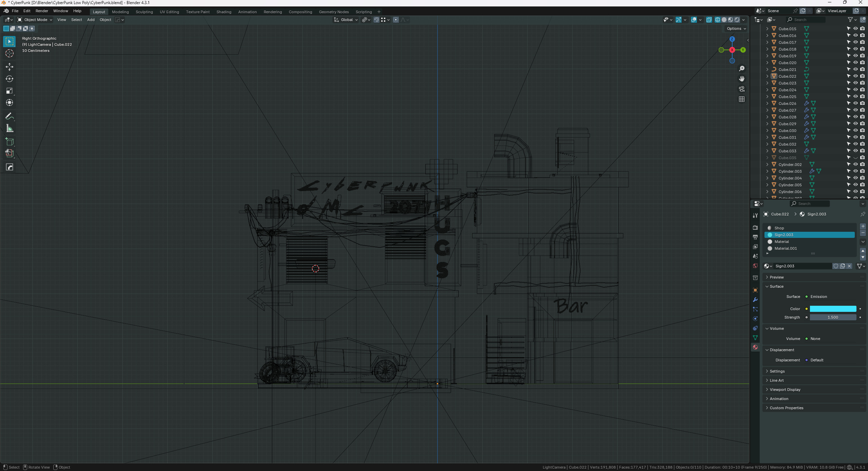Viewport: 868px width, 471px height.
Task: Activate the Measure tool
Action: pos(10,129)
